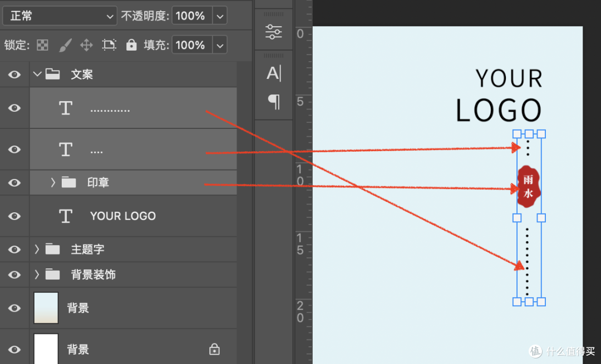The width and height of the screenshot is (601, 364).
Task: Open the Character panel icon
Action: pyautogui.click(x=274, y=73)
